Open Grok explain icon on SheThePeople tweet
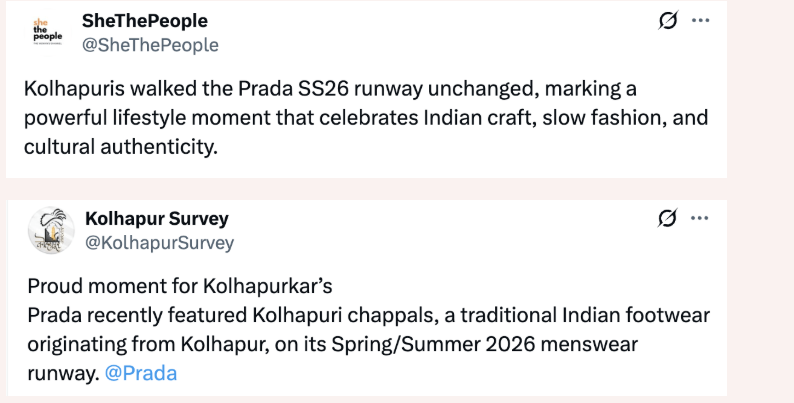 click(667, 20)
